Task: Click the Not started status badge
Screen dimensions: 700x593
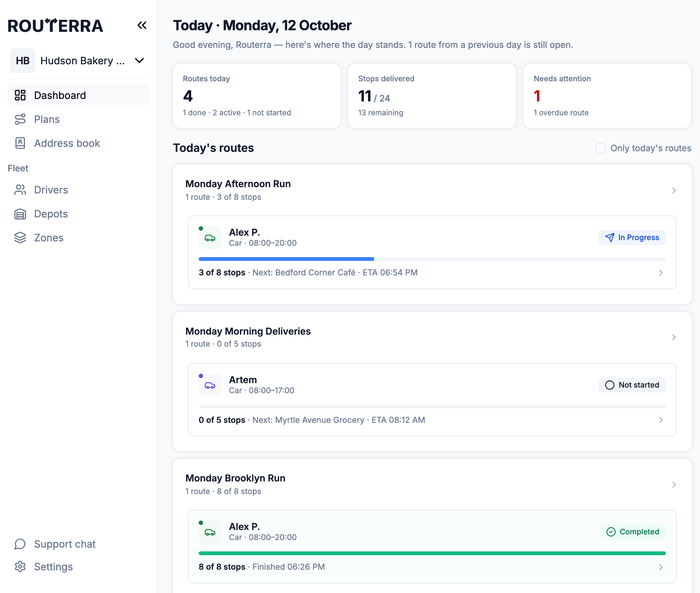Action: click(x=632, y=385)
